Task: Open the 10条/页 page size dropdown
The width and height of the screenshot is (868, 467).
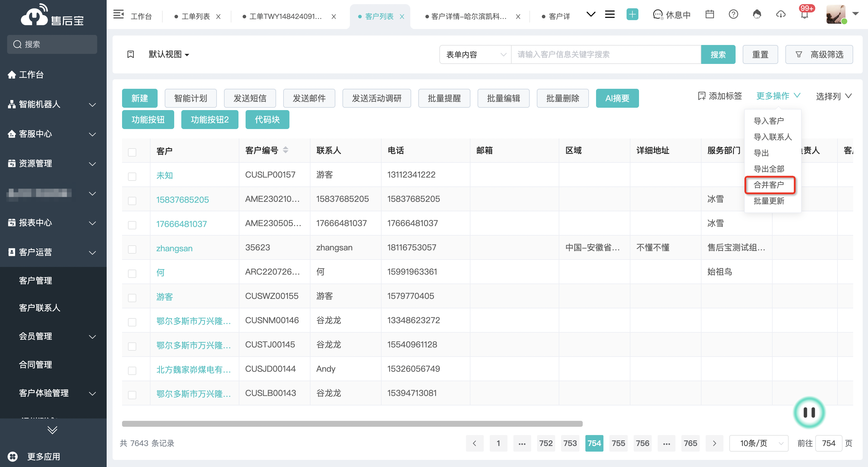Action: (x=758, y=443)
